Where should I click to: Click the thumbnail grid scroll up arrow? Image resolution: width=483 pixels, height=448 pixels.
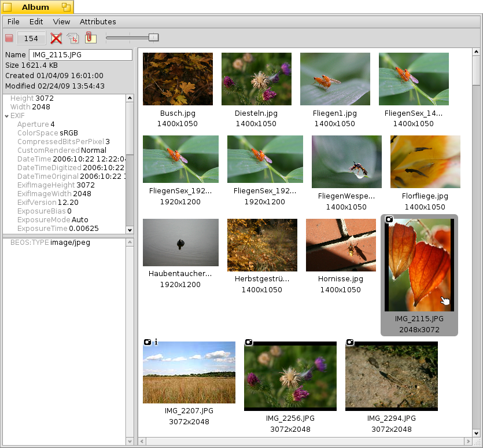pyautogui.click(x=476, y=52)
